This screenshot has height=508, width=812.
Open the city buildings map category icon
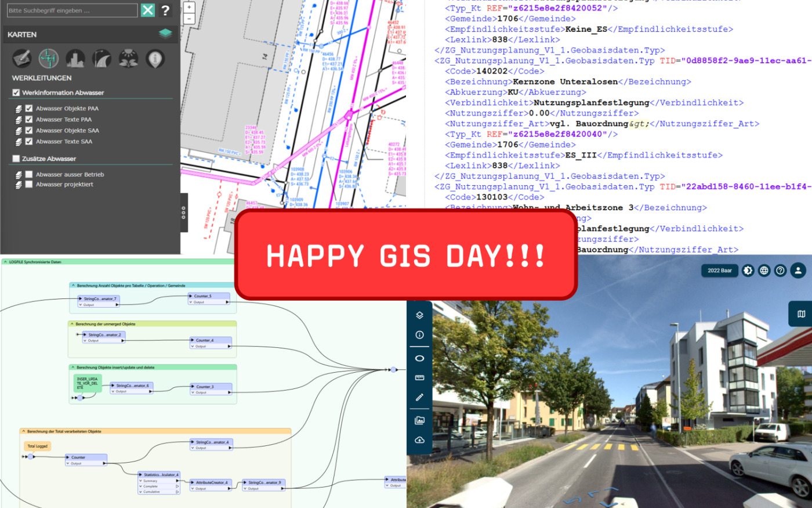75,59
